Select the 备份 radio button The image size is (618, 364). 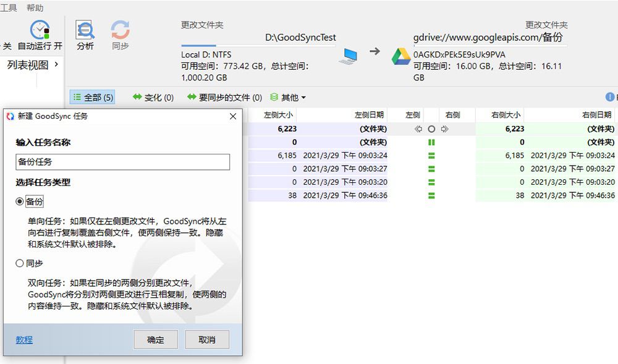pos(19,201)
